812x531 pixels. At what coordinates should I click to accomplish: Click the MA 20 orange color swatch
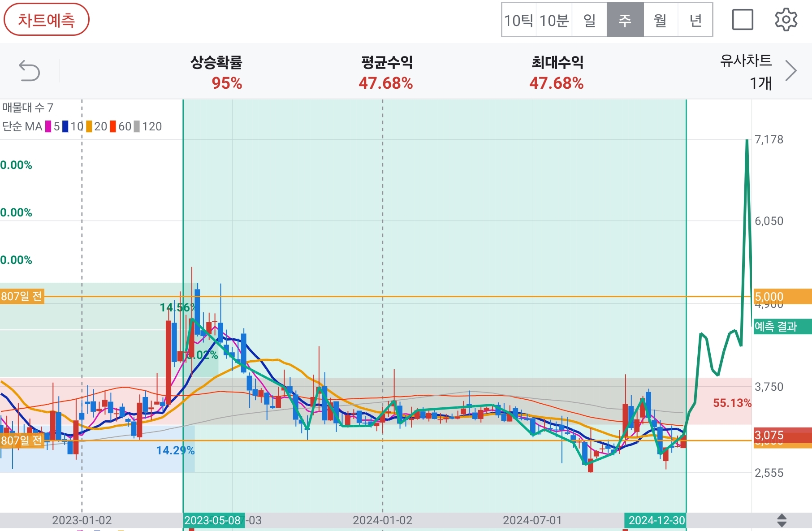point(89,127)
